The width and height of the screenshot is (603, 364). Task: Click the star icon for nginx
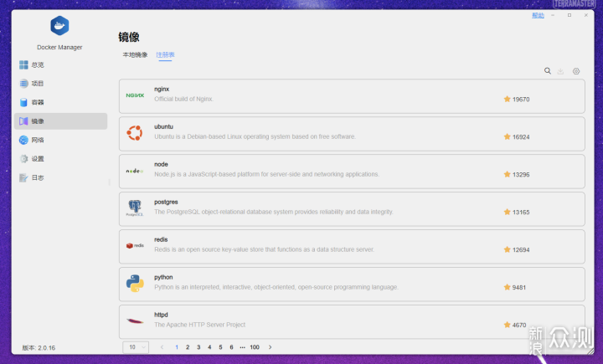tap(508, 99)
